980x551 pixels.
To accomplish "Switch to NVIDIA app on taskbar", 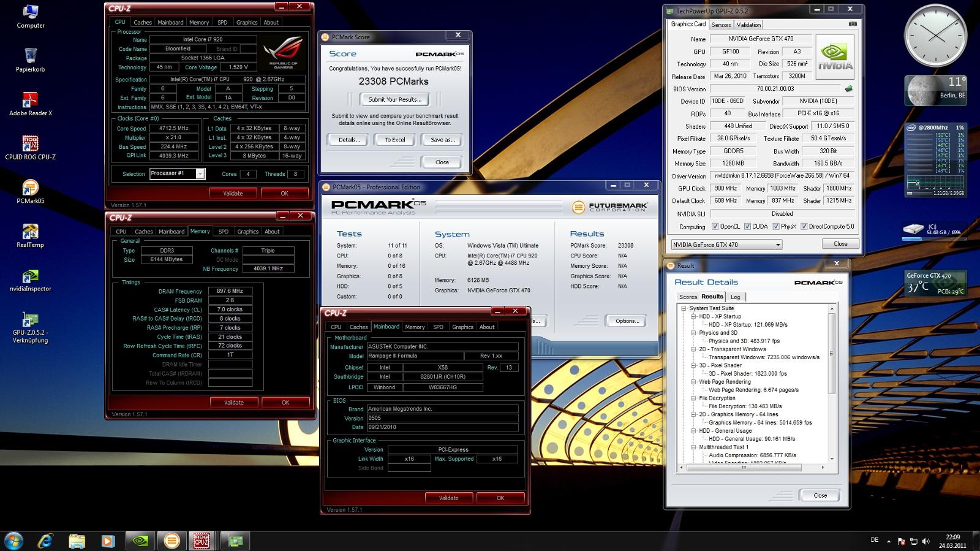I will click(140, 541).
